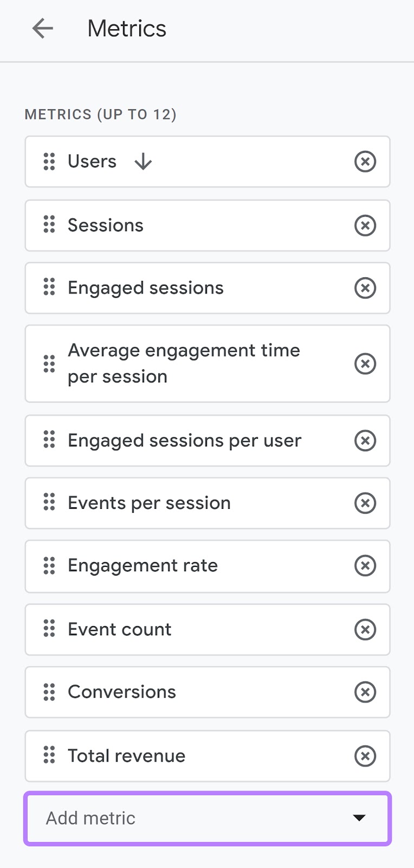This screenshot has width=414, height=868.
Task: Click the Metrics heading
Action: tap(126, 28)
